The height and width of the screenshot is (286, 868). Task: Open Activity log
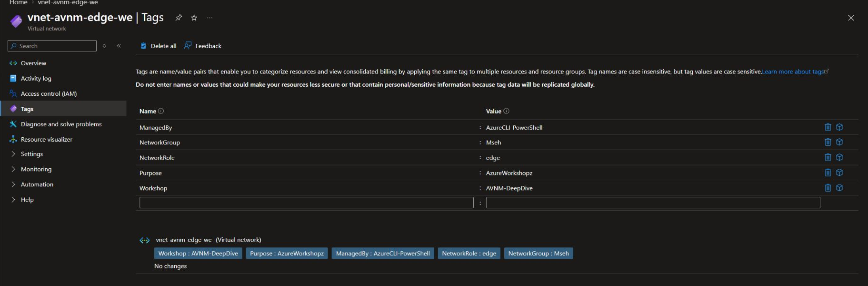36,78
